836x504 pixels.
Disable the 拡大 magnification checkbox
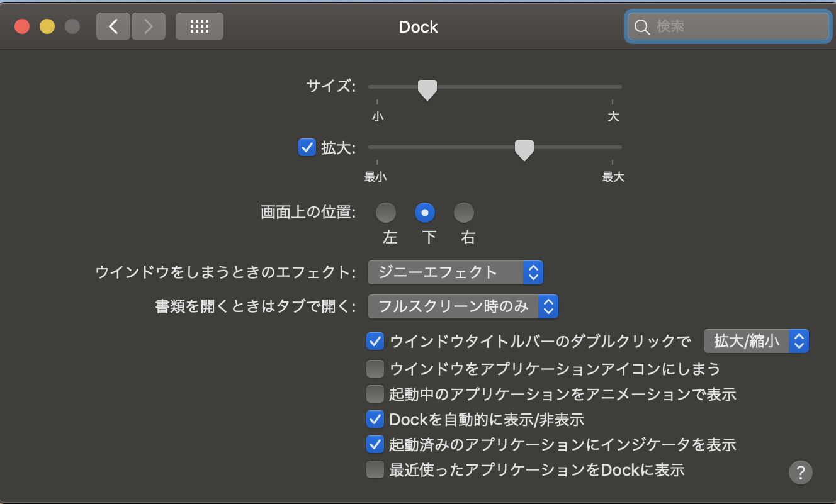[x=307, y=148]
